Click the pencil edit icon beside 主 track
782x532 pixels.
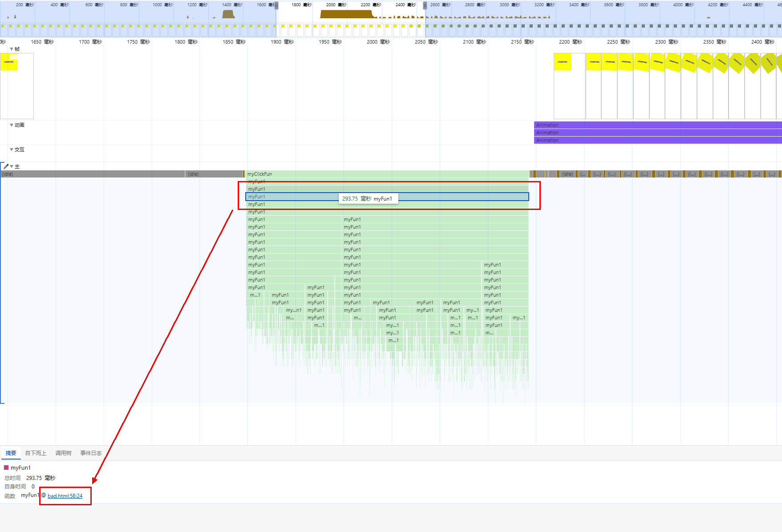click(6, 166)
